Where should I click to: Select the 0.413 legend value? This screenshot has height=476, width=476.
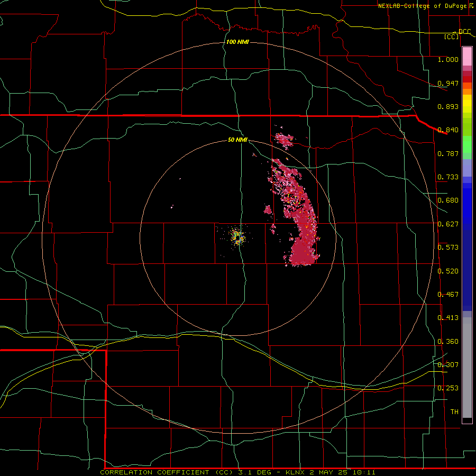coord(448,318)
